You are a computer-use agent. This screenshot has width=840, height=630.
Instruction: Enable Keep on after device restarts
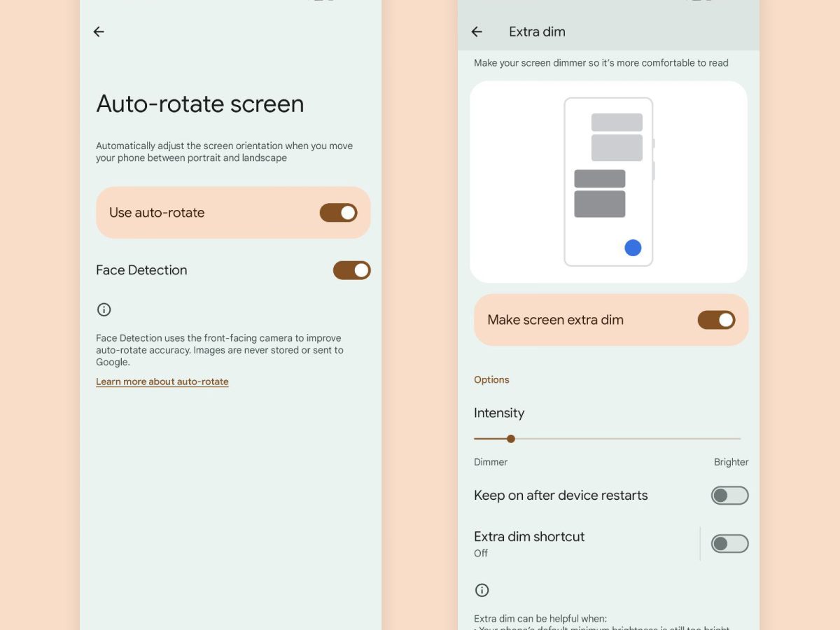tap(729, 496)
